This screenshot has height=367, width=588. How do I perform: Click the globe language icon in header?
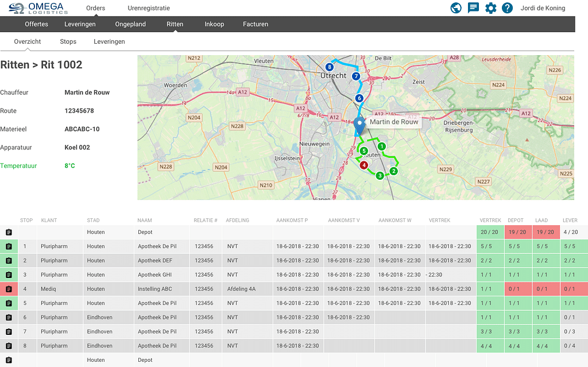coord(456,8)
